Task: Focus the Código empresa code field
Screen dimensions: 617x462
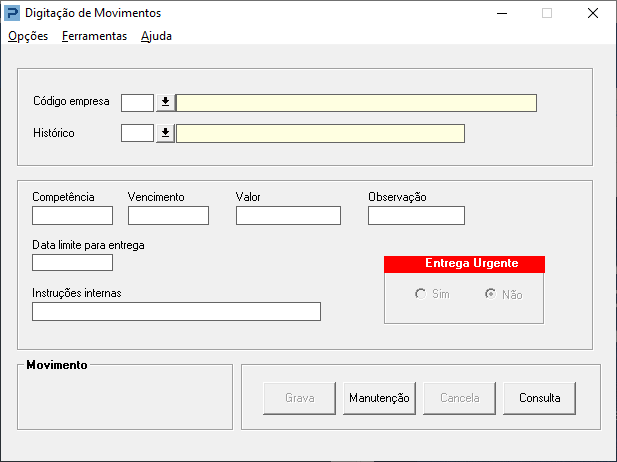Action: 137,103
